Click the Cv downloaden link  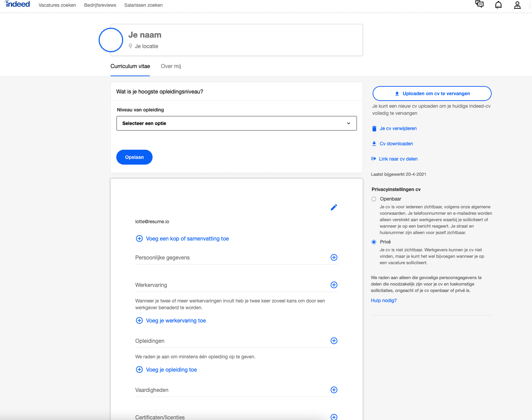pos(396,144)
